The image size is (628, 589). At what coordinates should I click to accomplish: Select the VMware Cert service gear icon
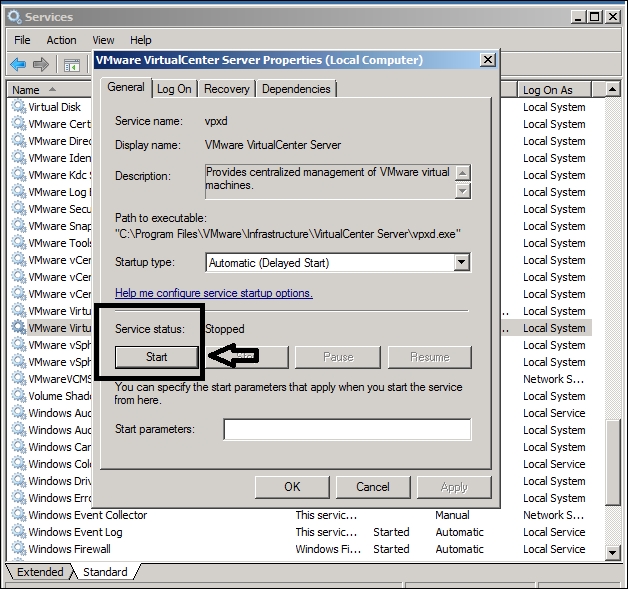pyautogui.click(x=18, y=123)
